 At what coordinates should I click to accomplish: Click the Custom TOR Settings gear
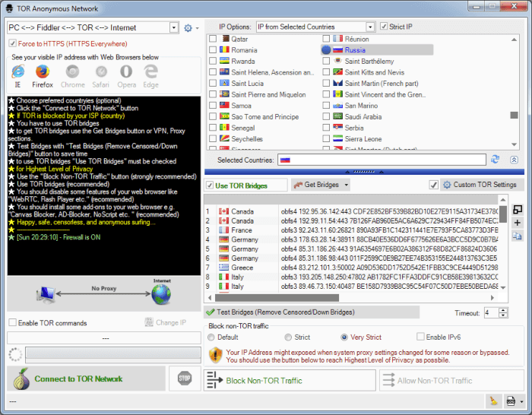[447, 185]
